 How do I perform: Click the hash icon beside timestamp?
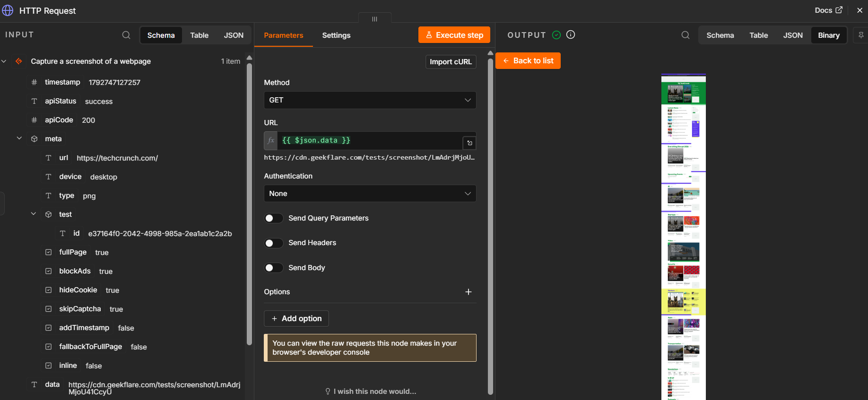34,82
